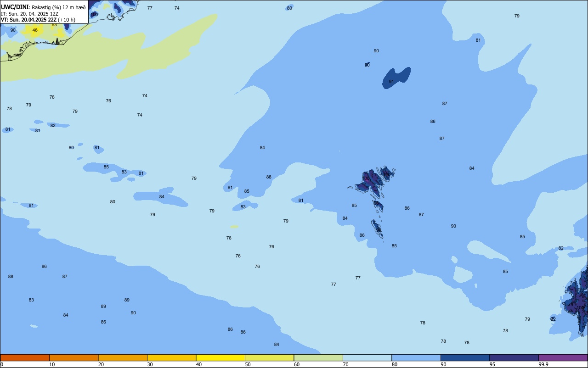Pick the 40–50 bright yellow legend swatch
Image resolution: width=588 pixels, height=368 pixels.
[220, 357]
